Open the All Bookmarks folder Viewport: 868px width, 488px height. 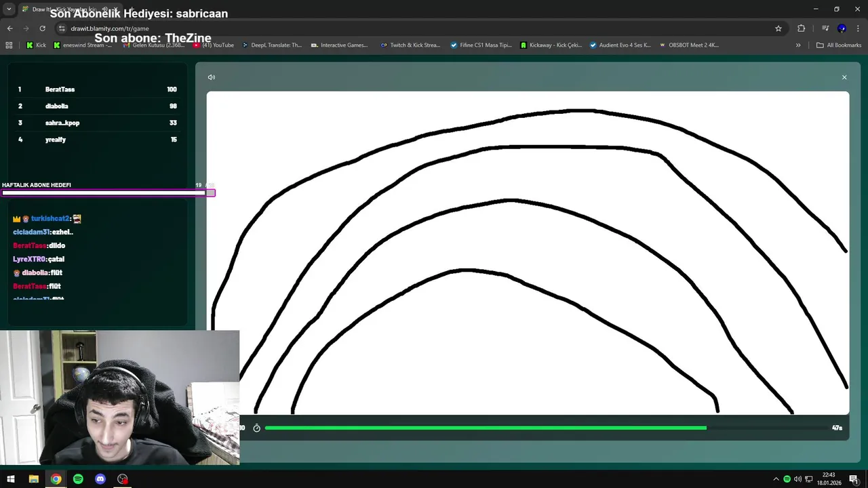[x=839, y=45]
